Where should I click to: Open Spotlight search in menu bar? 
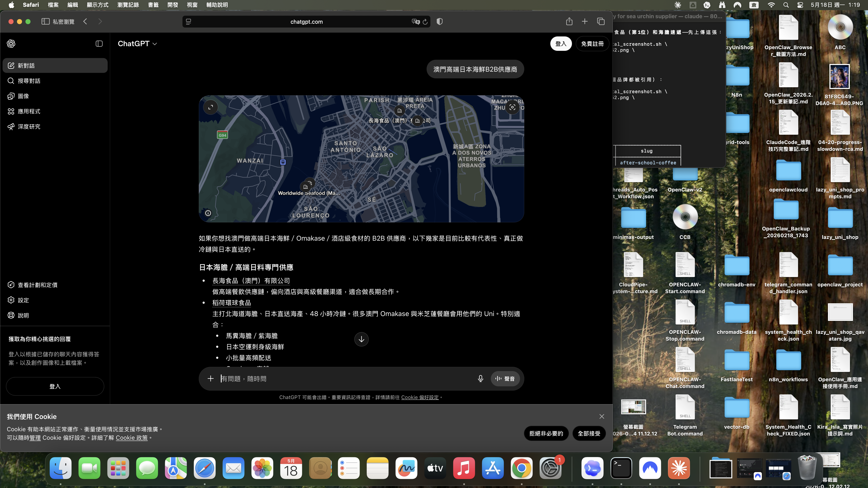[786, 5]
